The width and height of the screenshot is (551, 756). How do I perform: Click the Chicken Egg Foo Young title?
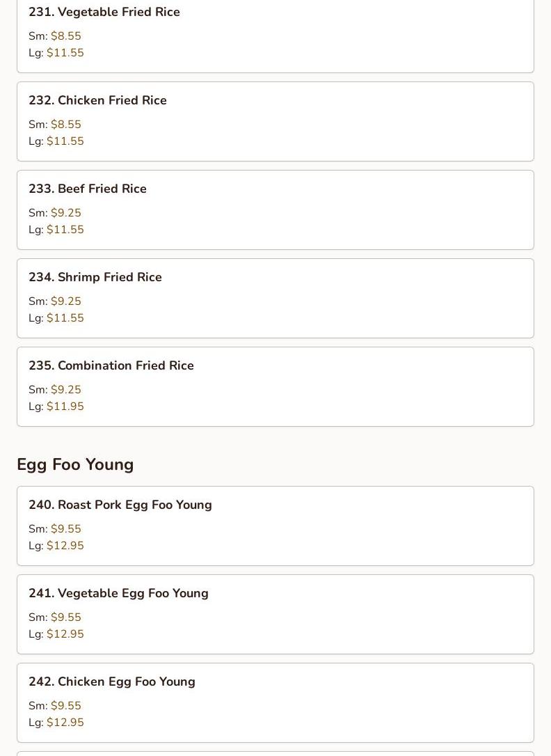[112, 682]
